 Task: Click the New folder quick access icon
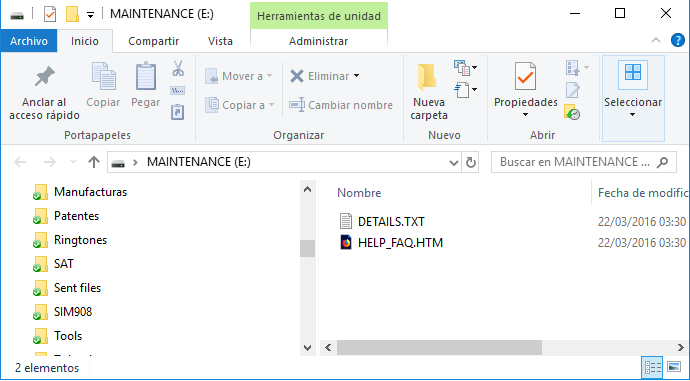pyautogui.click(x=72, y=14)
